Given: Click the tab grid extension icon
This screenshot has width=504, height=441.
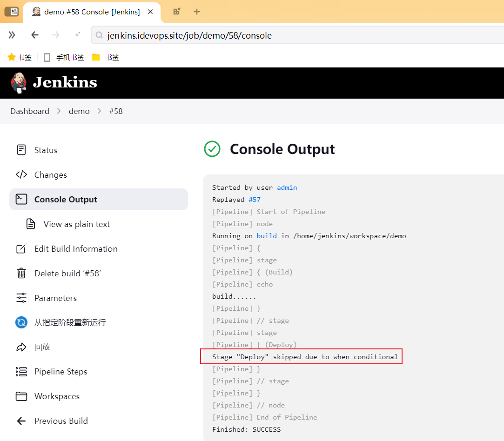Looking at the screenshot, I should click(x=177, y=12).
